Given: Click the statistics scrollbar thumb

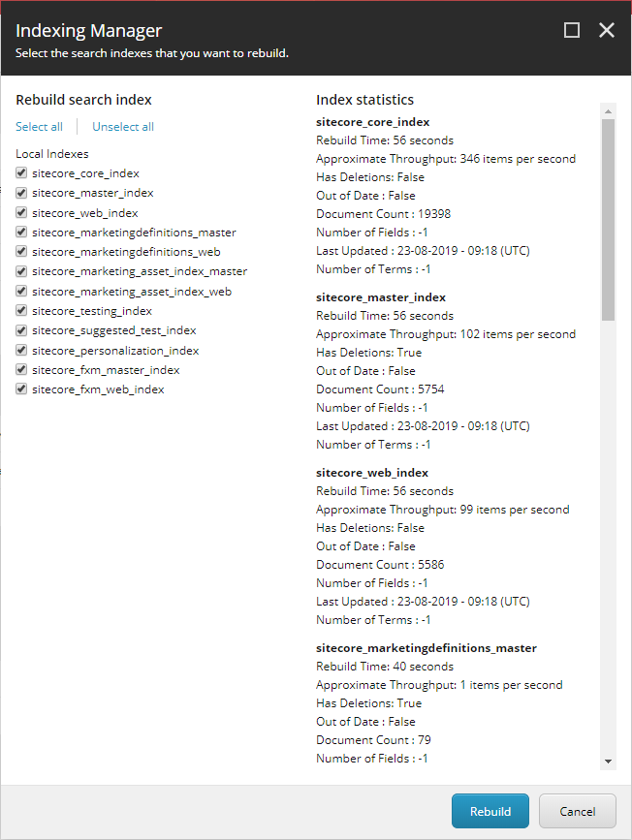Looking at the screenshot, I should (608, 220).
